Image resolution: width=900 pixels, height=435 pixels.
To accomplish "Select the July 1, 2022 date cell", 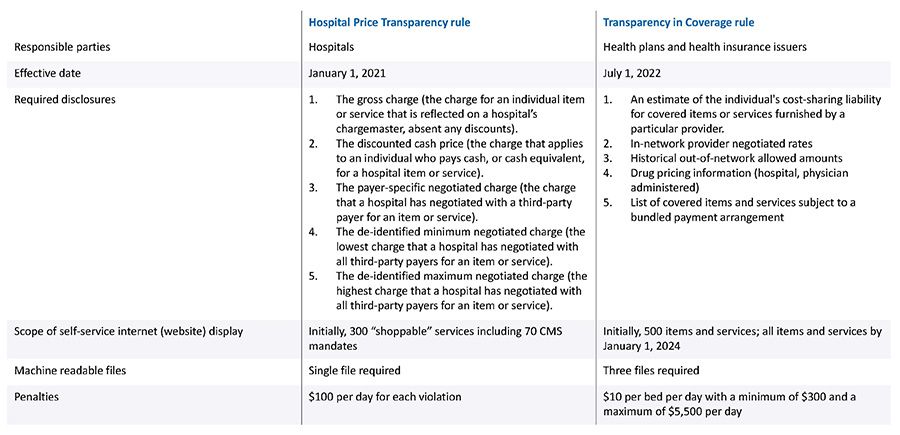I will pyautogui.click(x=632, y=73).
